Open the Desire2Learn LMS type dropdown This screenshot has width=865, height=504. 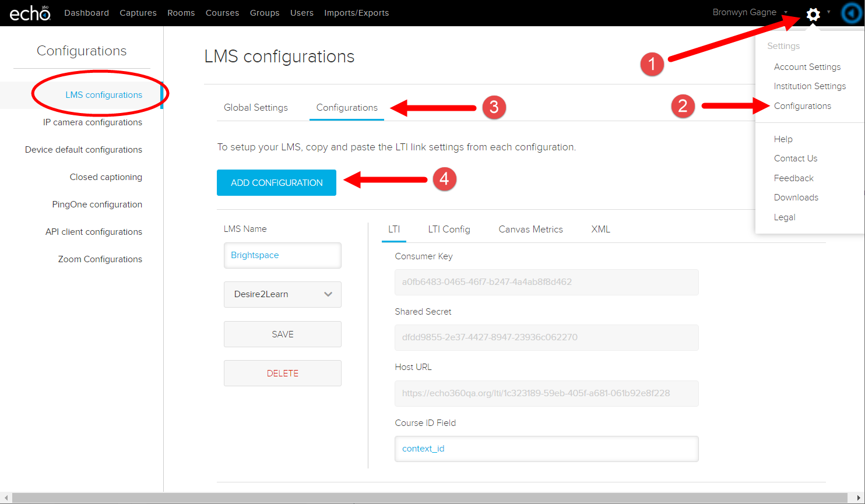point(283,294)
